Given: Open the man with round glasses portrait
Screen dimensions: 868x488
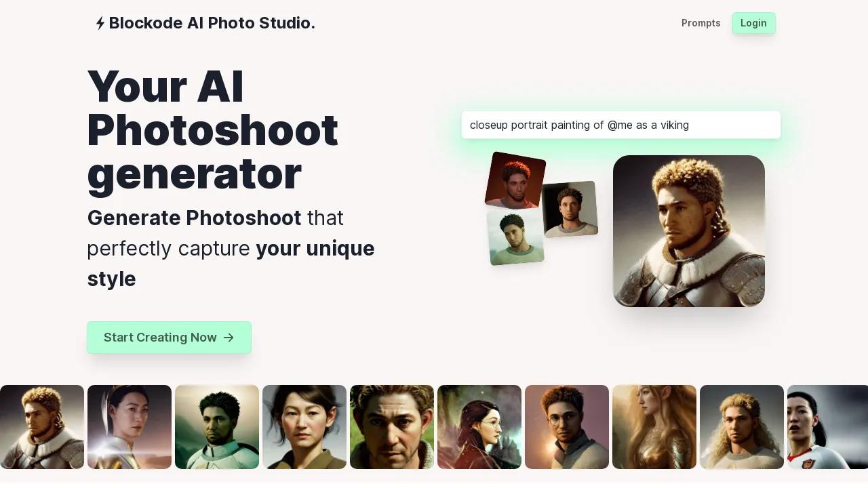Looking at the screenshot, I should coord(567,427).
